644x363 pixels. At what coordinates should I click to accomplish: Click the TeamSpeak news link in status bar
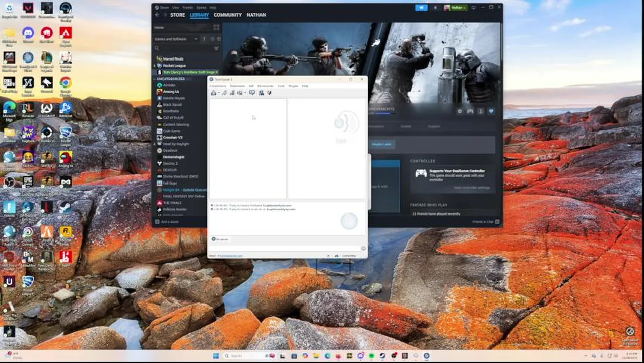(231, 256)
